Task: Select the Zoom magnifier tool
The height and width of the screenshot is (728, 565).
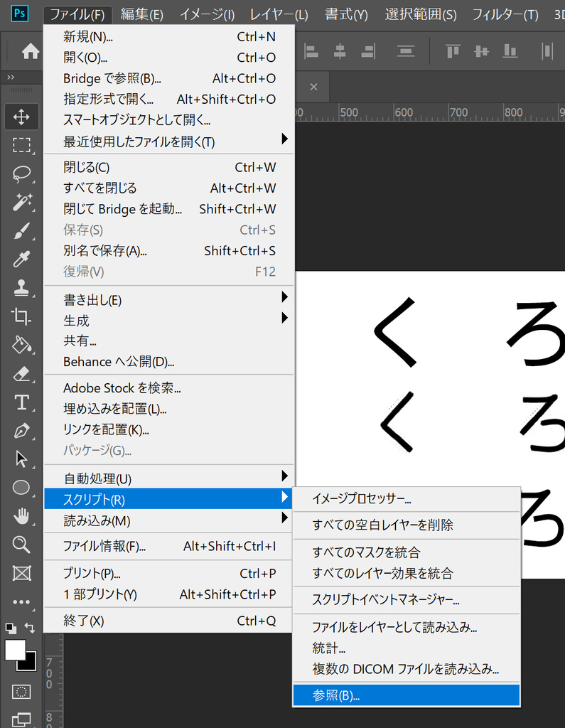Action: click(x=21, y=545)
